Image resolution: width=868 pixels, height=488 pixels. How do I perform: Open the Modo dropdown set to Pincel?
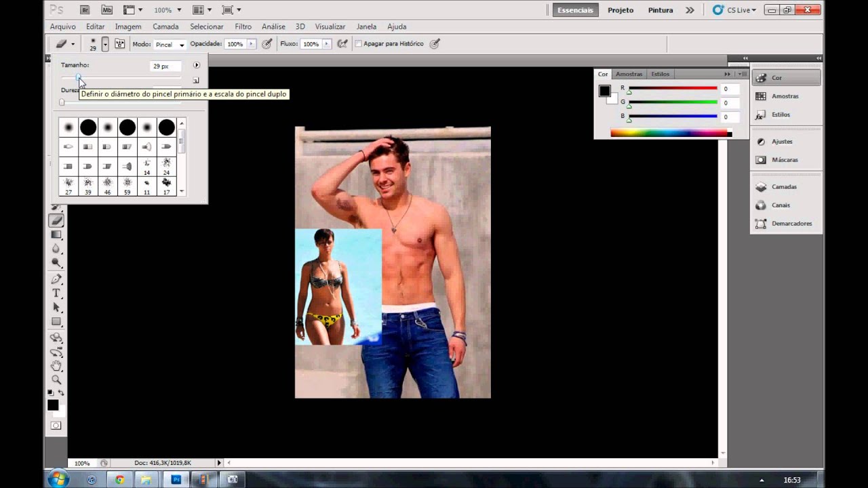(169, 44)
